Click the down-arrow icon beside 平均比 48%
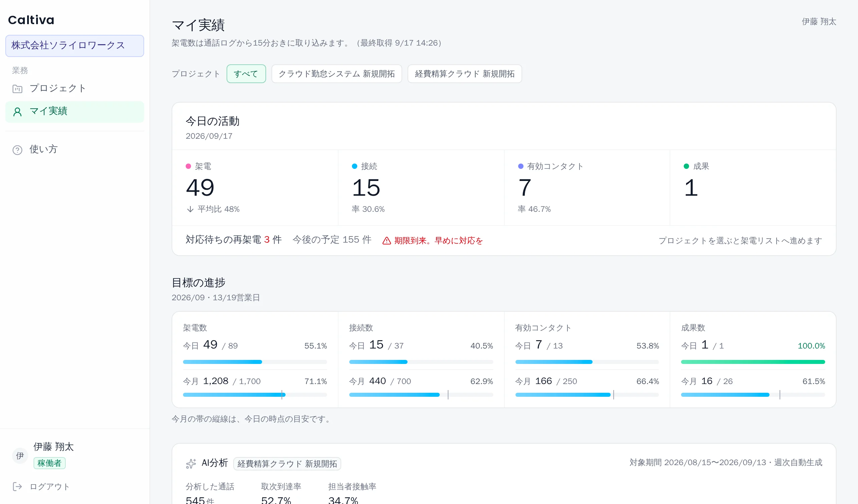This screenshot has height=504, width=858. click(x=190, y=209)
